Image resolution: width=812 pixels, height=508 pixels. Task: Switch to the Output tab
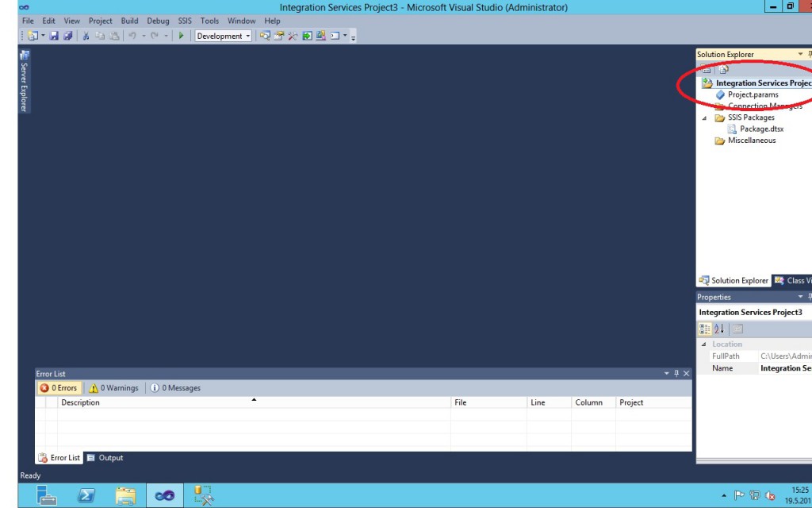(x=105, y=458)
